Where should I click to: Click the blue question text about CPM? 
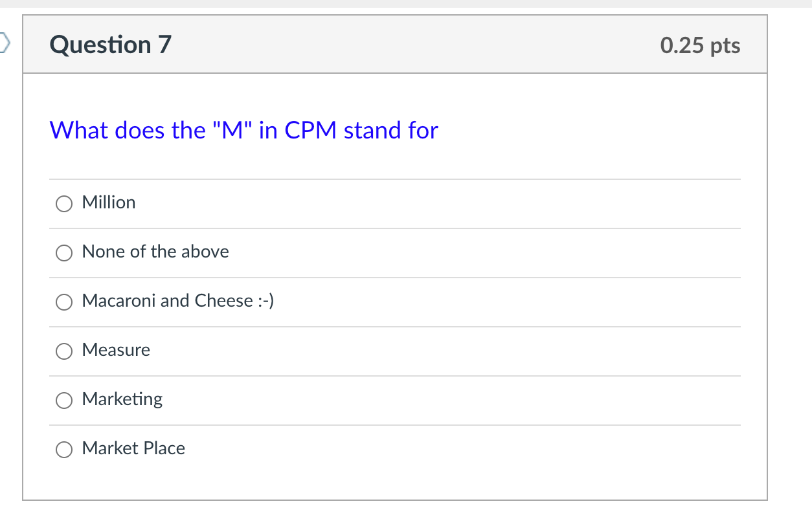[243, 130]
